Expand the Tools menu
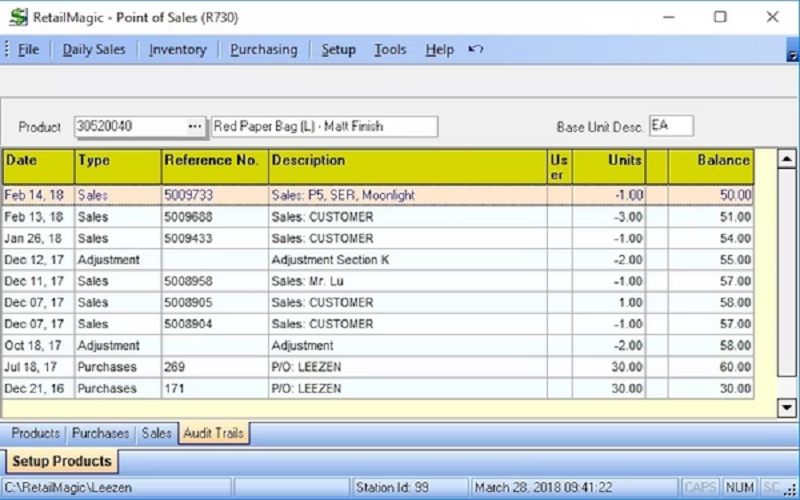The image size is (800, 500). click(390, 49)
